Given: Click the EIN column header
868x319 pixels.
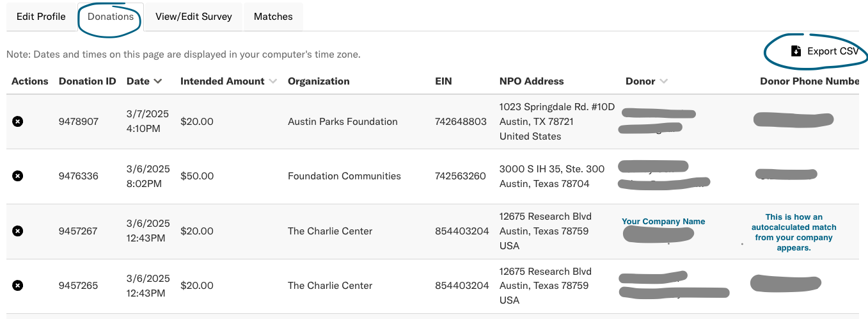Looking at the screenshot, I should point(443,81).
